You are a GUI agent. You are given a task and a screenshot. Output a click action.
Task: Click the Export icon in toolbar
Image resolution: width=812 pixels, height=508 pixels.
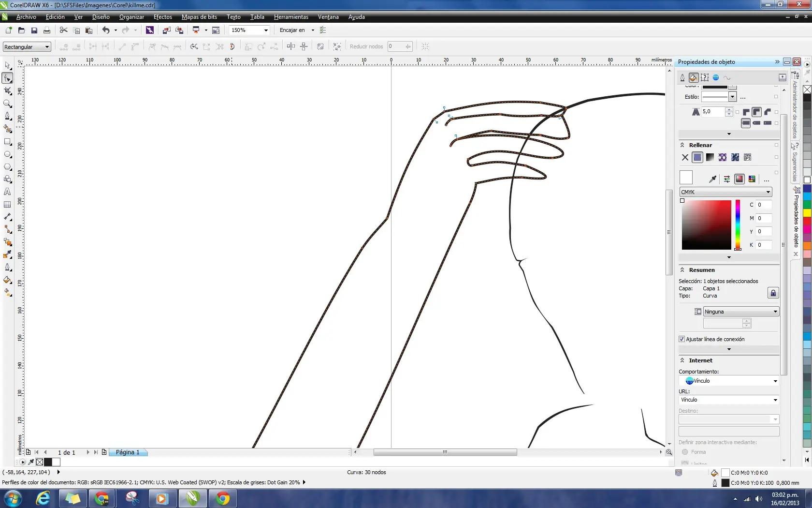(x=179, y=30)
